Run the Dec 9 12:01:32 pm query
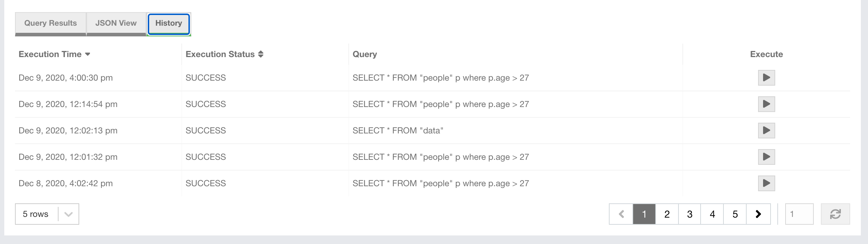868x244 pixels. point(766,157)
